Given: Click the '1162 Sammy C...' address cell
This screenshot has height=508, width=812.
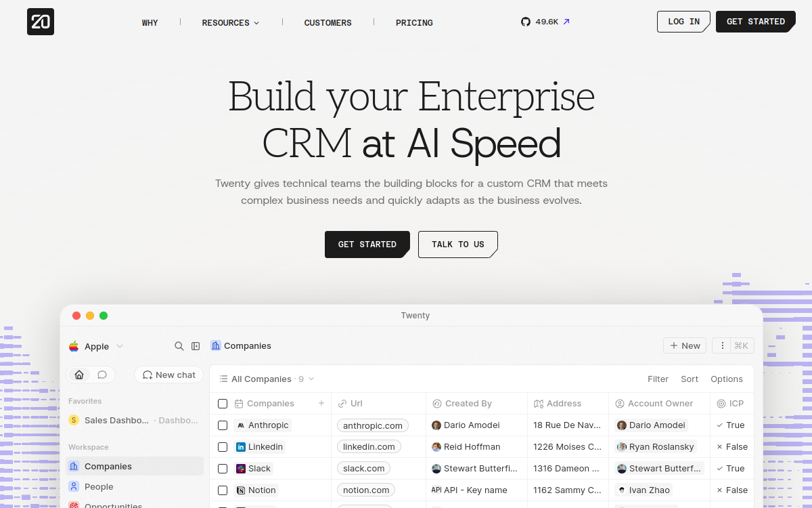Looking at the screenshot, I should click(568, 490).
